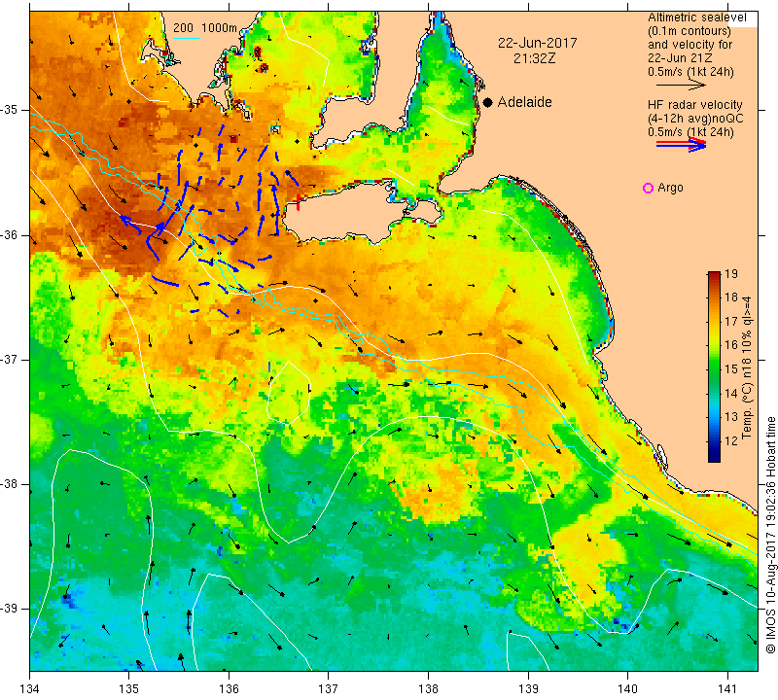Click the black altimetric velocity scale arrow

(681, 86)
